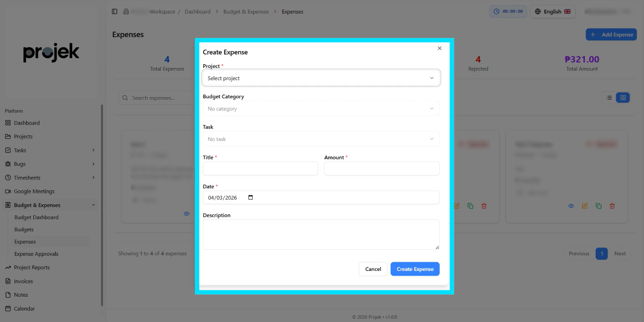
Task: Click the red delete expense icon
Action: 612,206
